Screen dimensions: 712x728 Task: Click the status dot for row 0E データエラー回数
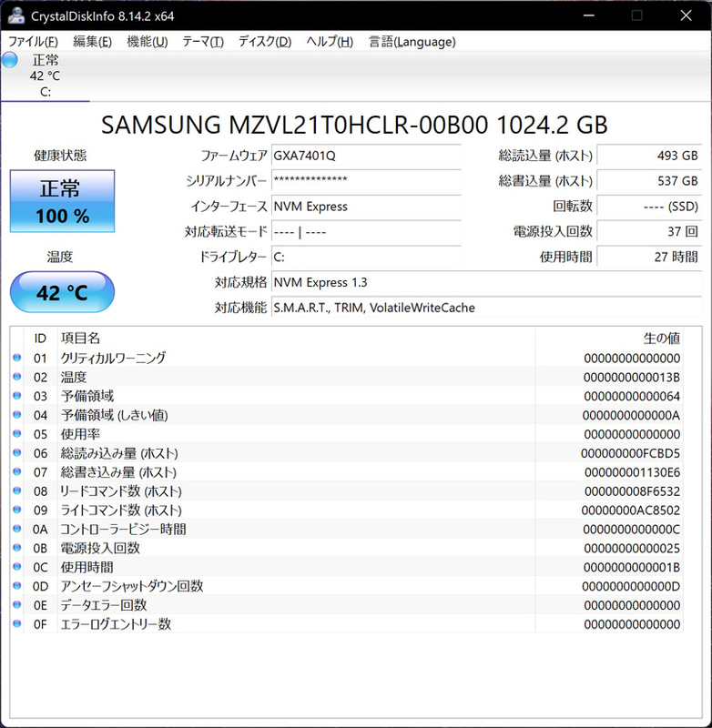[x=17, y=605]
